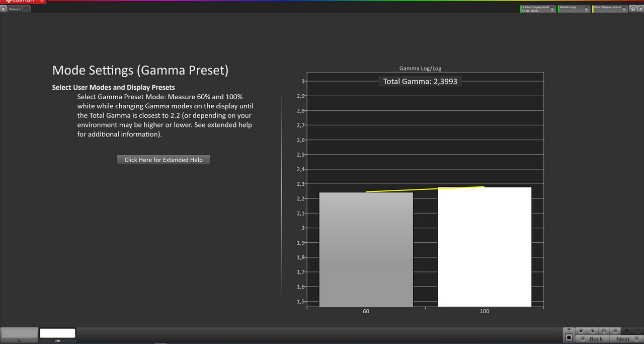Image resolution: width=644 pixels, height=344 pixels.
Task: Click the white 100 bar in gamma chart
Action: (x=484, y=247)
